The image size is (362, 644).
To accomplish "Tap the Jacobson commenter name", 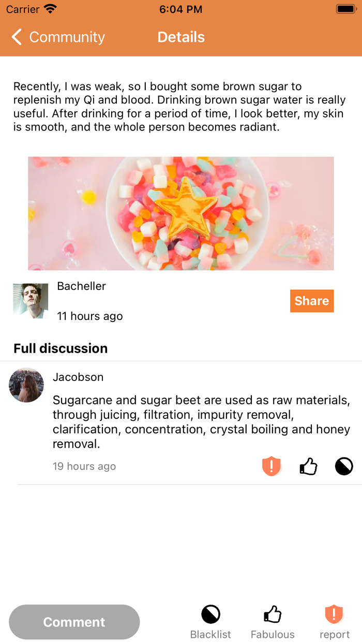I will pyautogui.click(x=78, y=377).
